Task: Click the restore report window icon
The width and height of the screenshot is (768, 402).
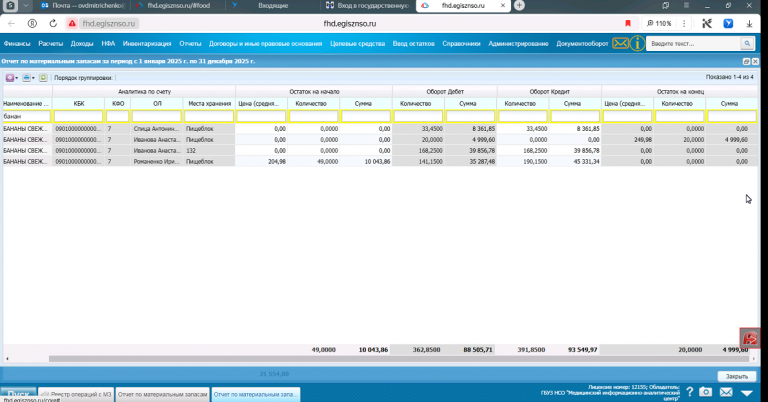Action: pos(746,62)
